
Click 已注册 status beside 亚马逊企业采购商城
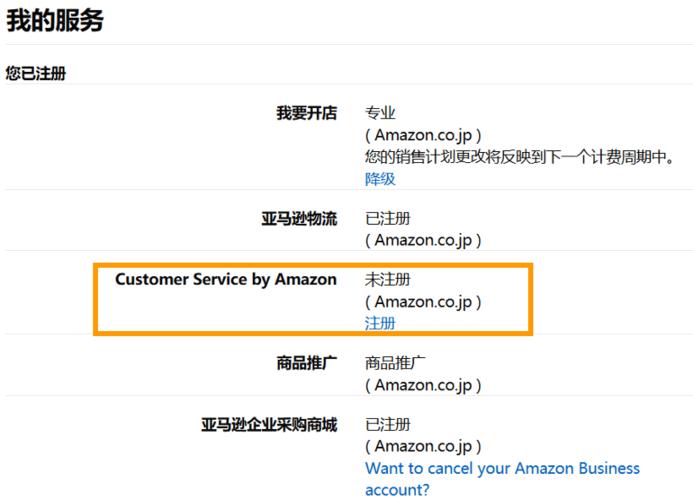(x=388, y=424)
